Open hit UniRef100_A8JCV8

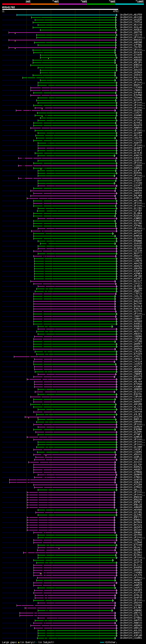[131, 25]
